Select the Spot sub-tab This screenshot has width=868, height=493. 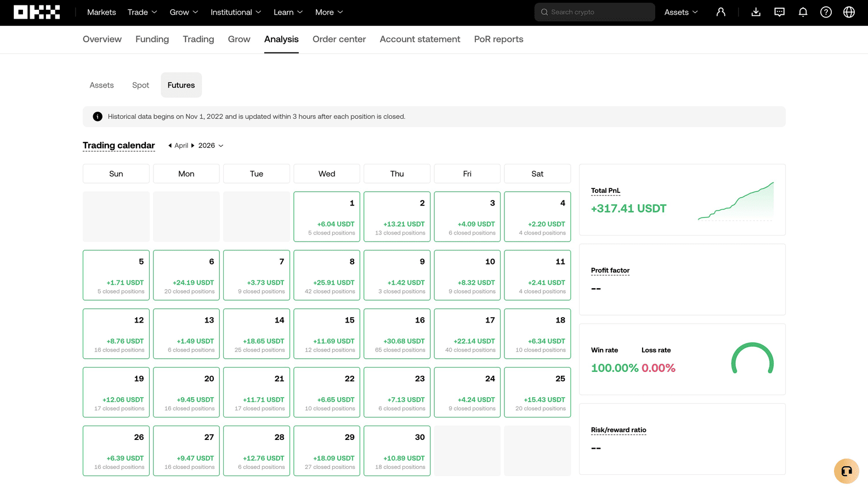click(140, 85)
